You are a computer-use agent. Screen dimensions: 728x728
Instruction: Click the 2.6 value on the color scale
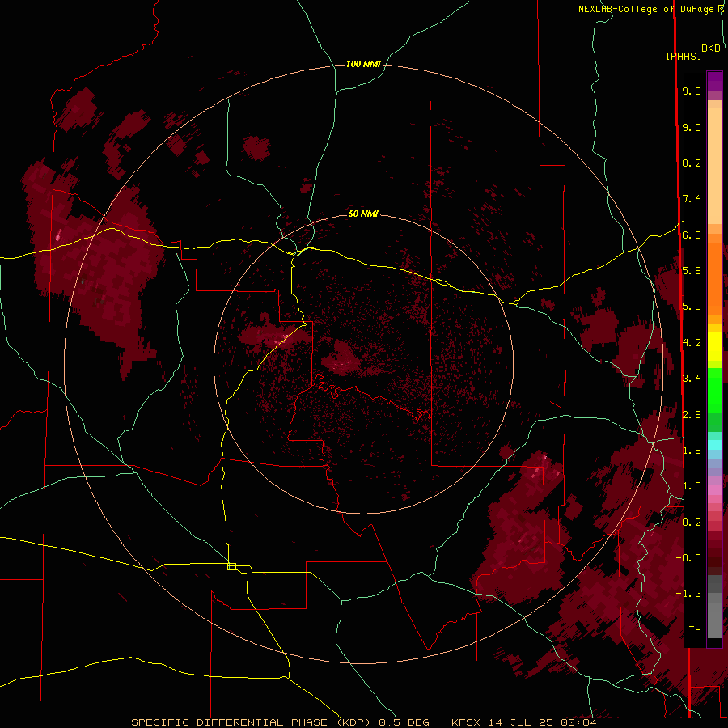click(x=692, y=415)
